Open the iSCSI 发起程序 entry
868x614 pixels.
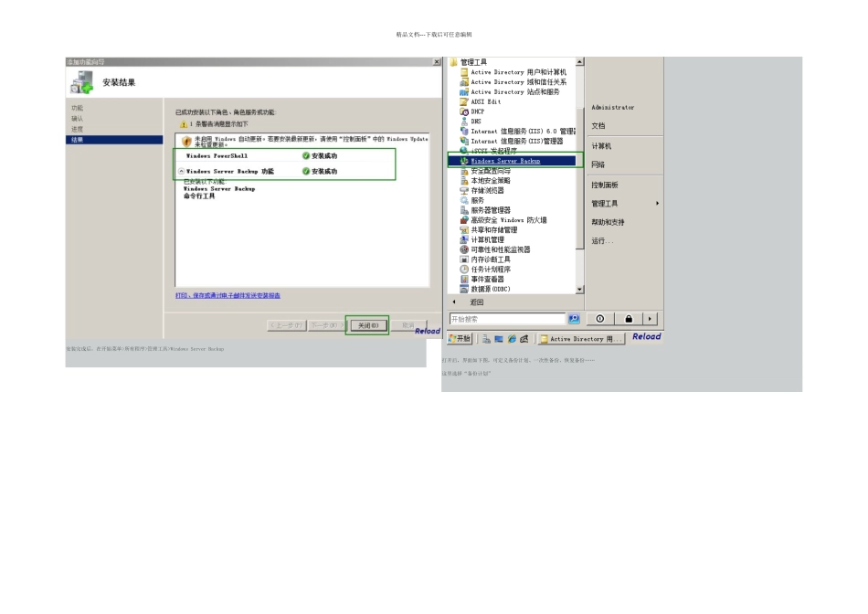click(x=488, y=151)
